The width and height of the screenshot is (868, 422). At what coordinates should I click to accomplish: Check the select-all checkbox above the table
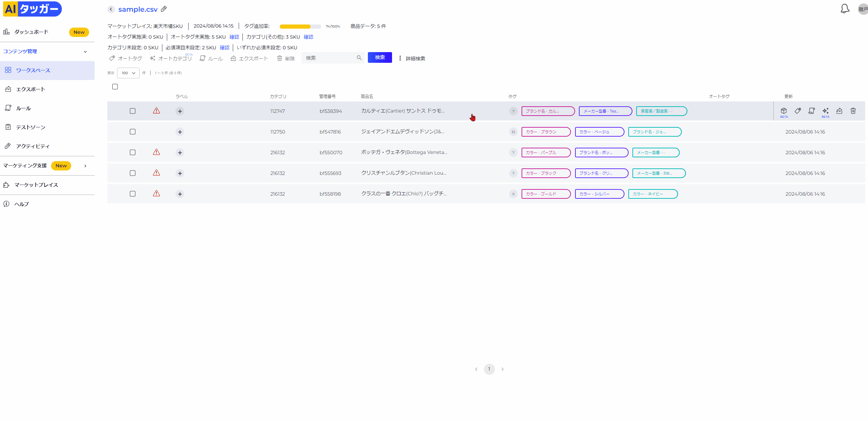(115, 87)
